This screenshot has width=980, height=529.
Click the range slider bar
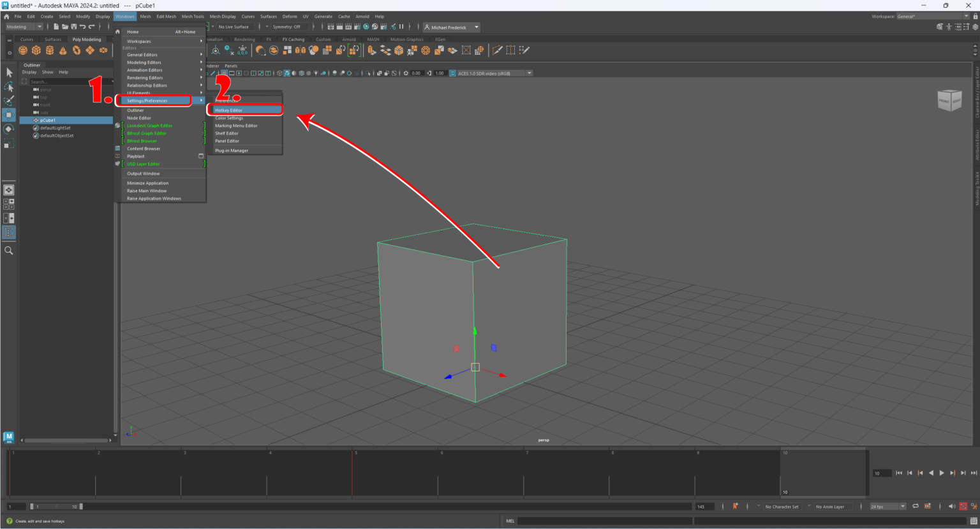[56, 507]
